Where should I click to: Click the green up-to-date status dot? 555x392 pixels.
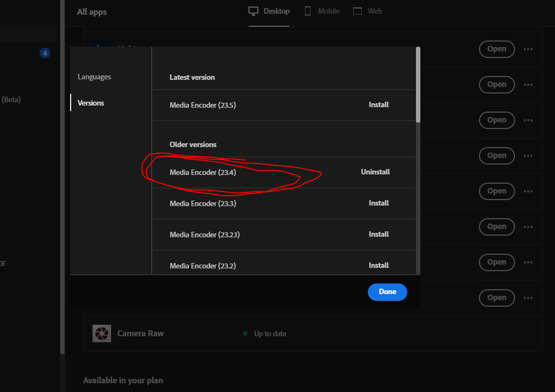[x=245, y=334]
